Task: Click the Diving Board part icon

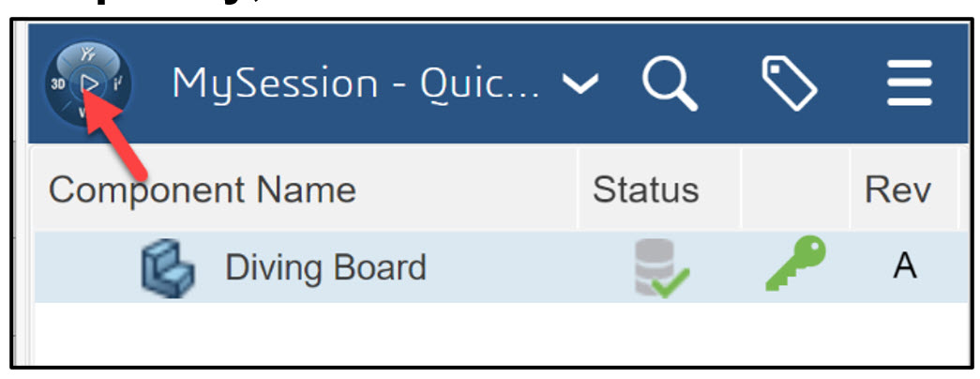Action: [x=168, y=267]
